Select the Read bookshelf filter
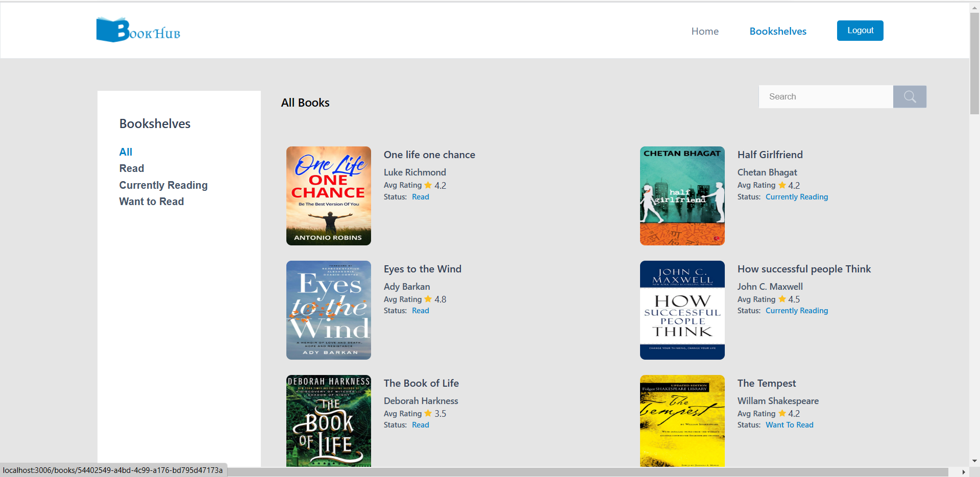Viewport: 980px width, 477px height. [x=131, y=168]
